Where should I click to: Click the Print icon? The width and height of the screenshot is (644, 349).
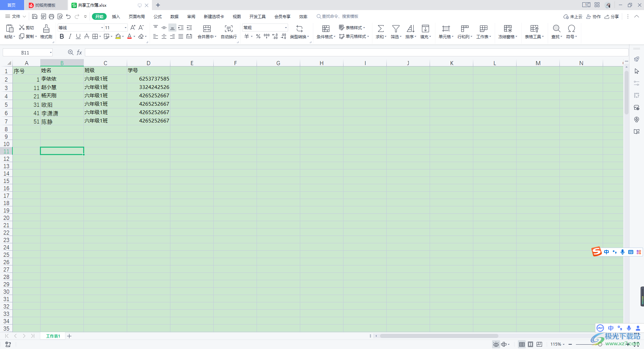pyautogui.click(x=51, y=16)
